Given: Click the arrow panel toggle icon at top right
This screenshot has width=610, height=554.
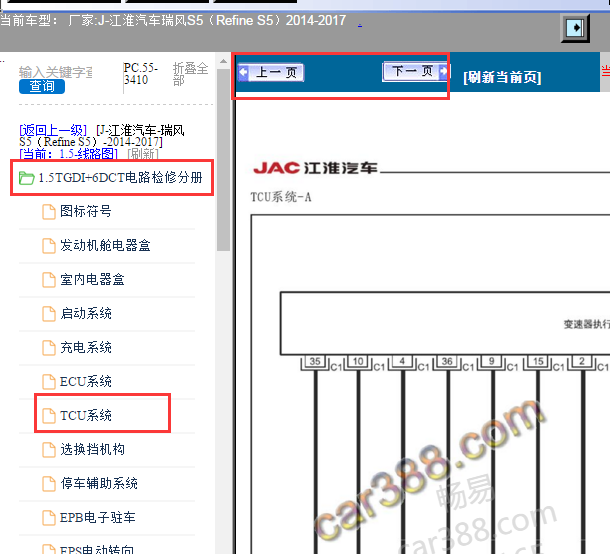Looking at the screenshot, I should click(575, 28).
